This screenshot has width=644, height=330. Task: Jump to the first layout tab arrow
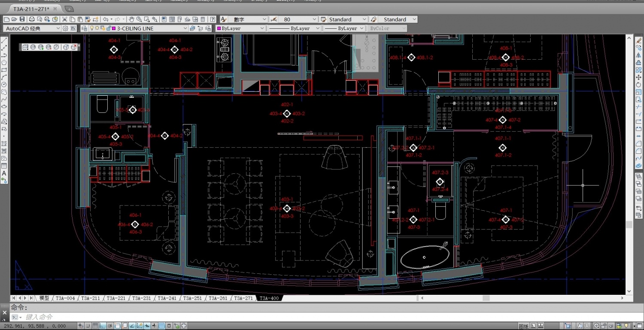tap(13, 298)
